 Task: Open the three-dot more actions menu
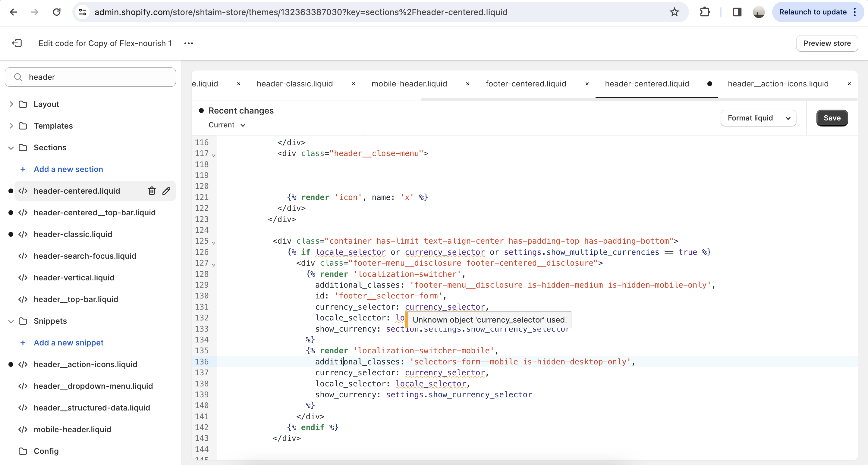coord(189,43)
